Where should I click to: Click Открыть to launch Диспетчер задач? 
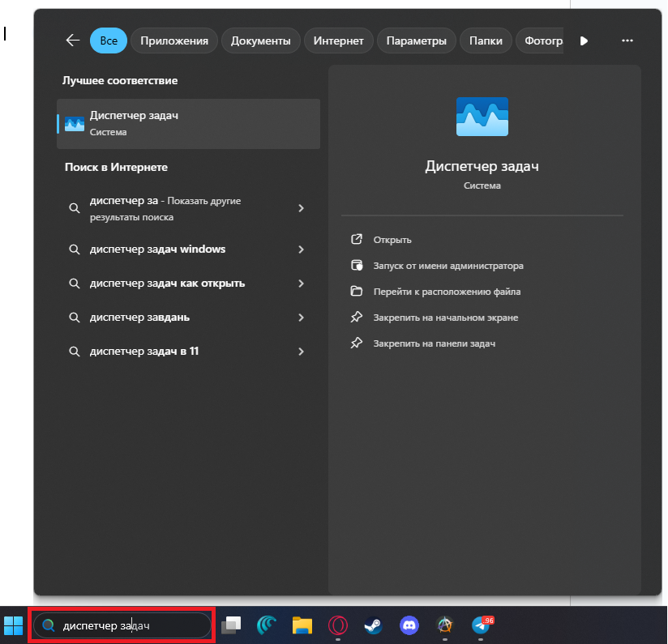coord(392,240)
